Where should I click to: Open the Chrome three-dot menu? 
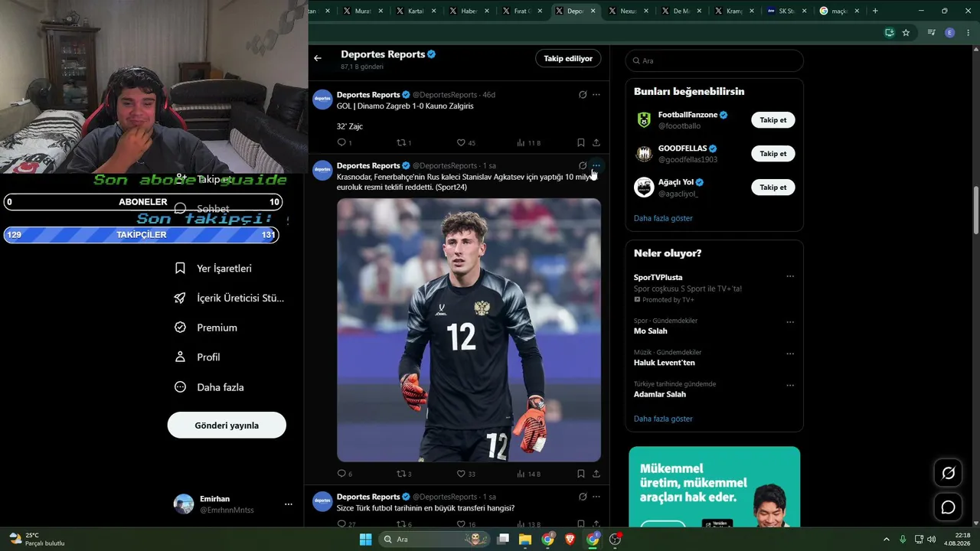(x=968, y=33)
